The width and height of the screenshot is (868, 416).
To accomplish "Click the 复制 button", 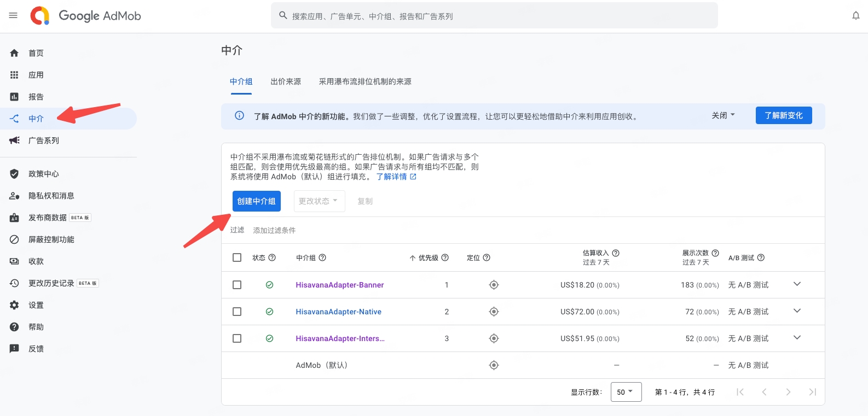I will point(365,201).
